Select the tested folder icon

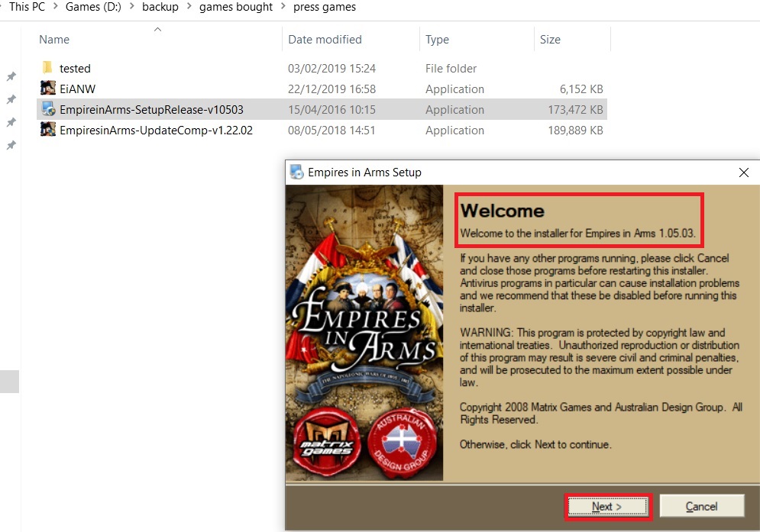click(47, 68)
